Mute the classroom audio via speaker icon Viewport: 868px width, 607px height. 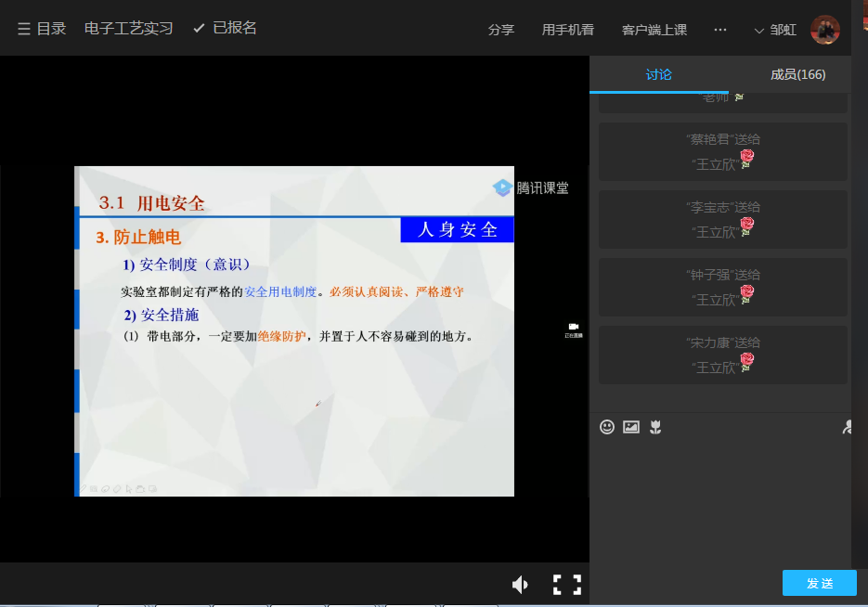point(520,584)
